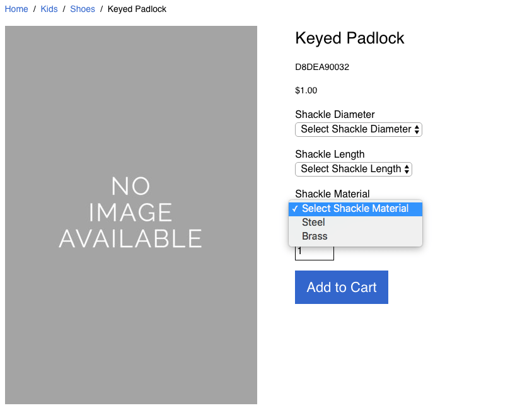Screen dimensions: 532x408
Task: Expand the Shackle Length dropdown
Action: (x=354, y=169)
